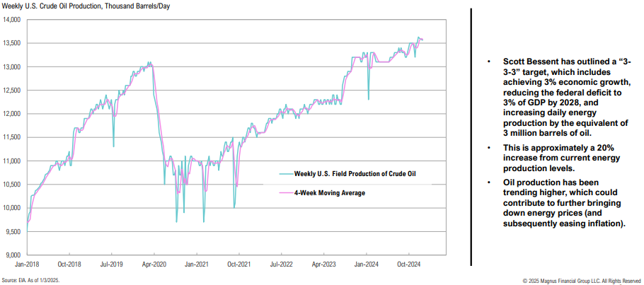Click the 9,000 y-axis label
The width and height of the screenshot is (644, 285).
pos(13,255)
